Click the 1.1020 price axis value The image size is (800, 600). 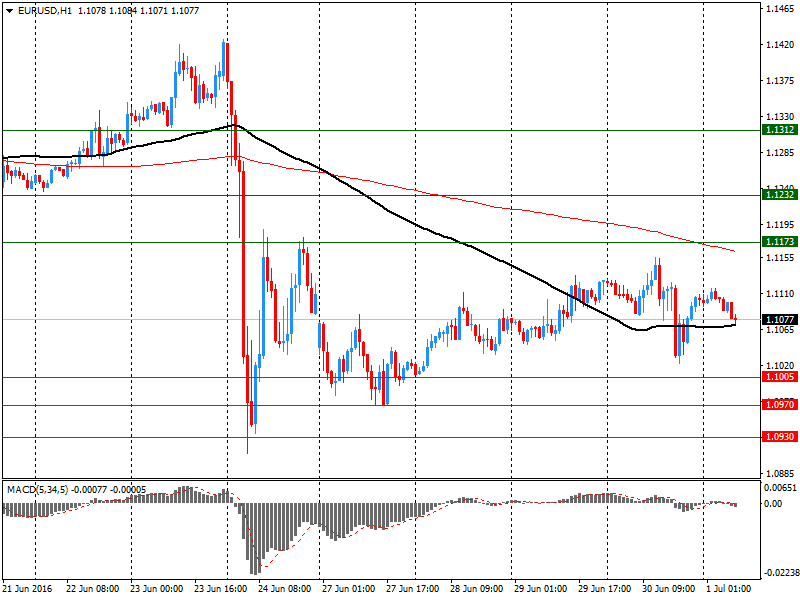[780, 366]
